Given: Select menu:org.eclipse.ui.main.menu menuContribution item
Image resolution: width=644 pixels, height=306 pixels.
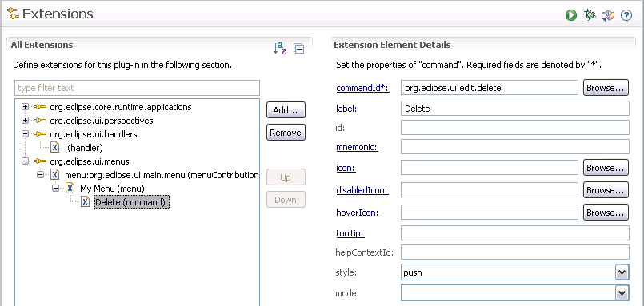Looking at the screenshot, I should (x=162, y=175).
